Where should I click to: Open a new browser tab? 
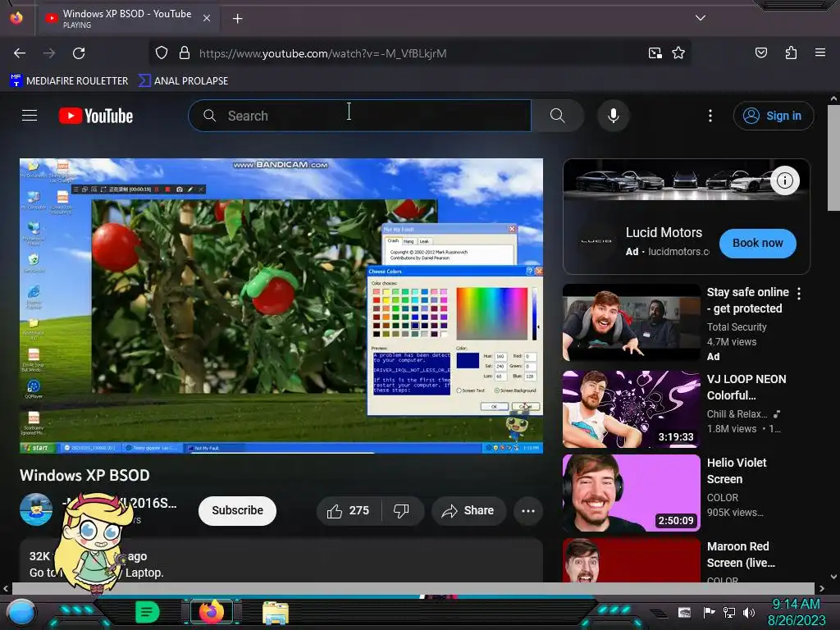(237, 18)
